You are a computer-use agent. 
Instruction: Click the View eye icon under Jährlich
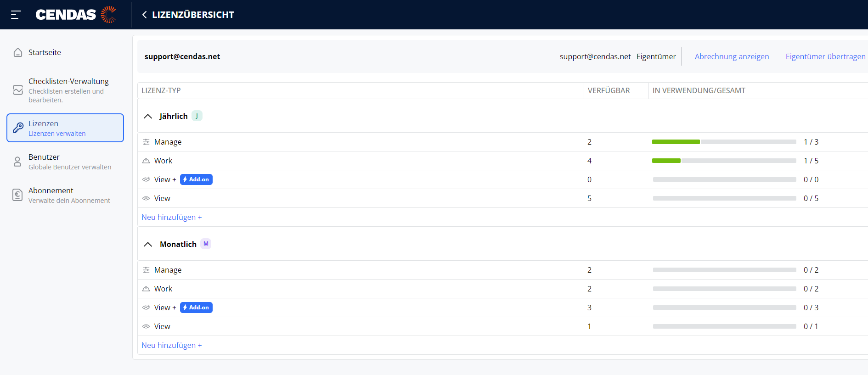tap(146, 198)
